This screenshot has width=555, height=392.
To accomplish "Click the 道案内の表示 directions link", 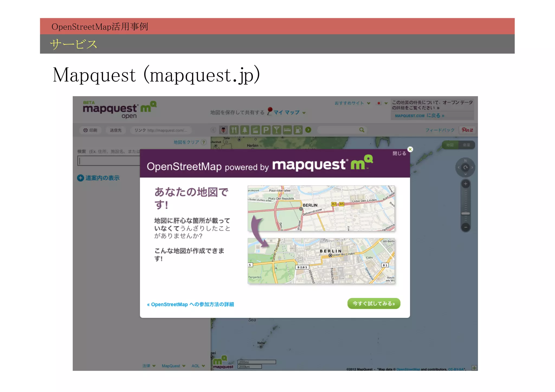I will coord(102,178).
